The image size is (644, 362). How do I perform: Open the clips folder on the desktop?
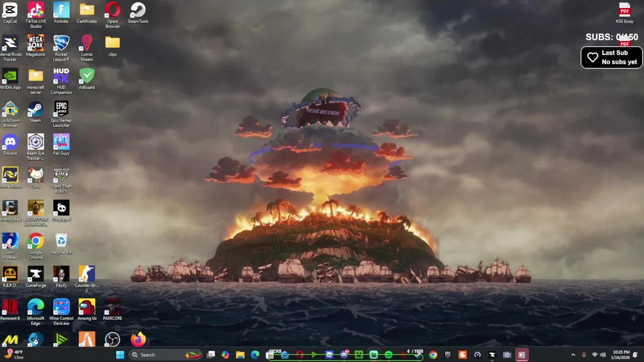(x=113, y=46)
